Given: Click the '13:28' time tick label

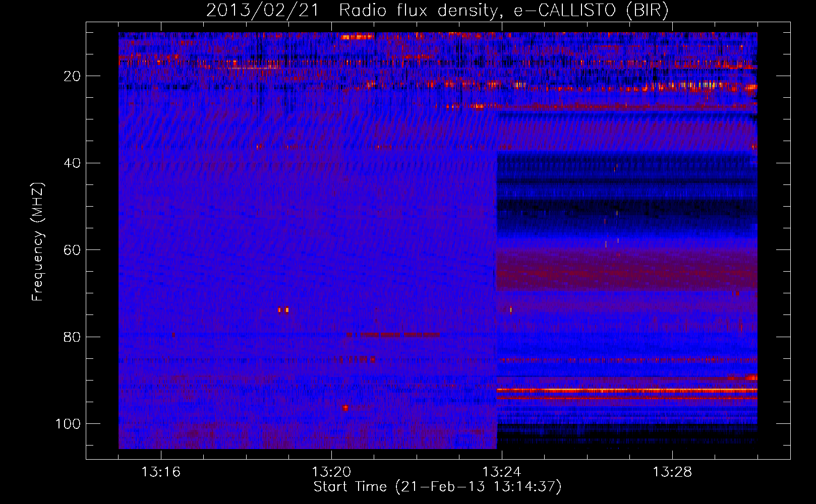Looking at the screenshot, I should click(672, 472).
